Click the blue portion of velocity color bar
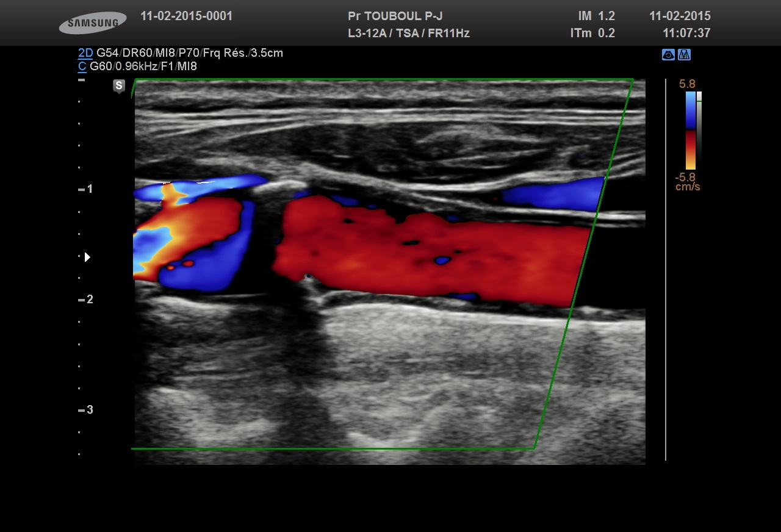781x532 pixels. pyautogui.click(x=690, y=110)
